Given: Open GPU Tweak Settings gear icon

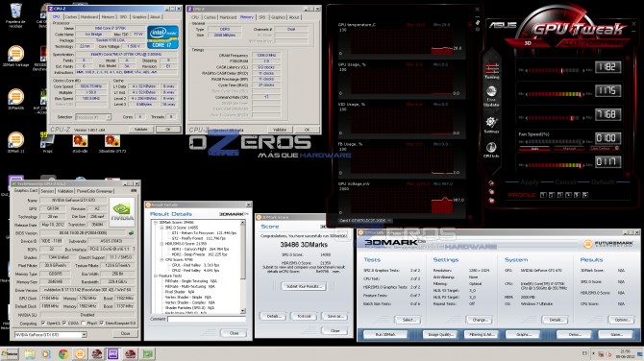Looking at the screenshot, I should (x=491, y=124).
